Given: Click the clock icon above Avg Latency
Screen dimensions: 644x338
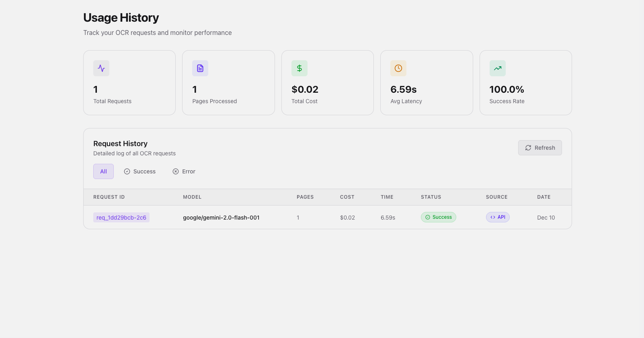Looking at the screenshot, I should click(x=398, y=68).
